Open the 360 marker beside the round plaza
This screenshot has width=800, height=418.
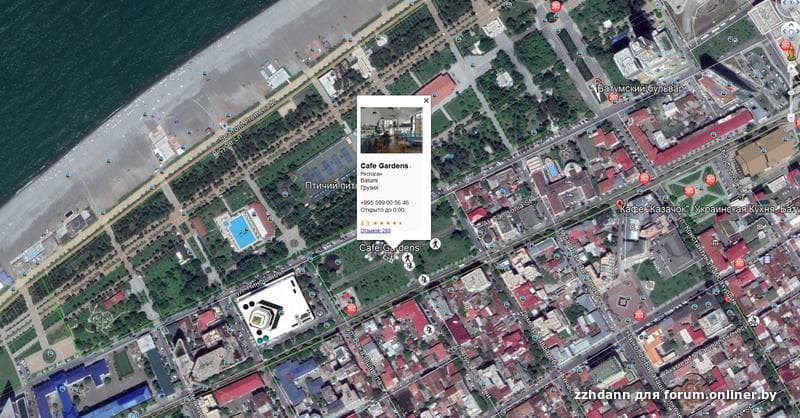click(639, 315)
